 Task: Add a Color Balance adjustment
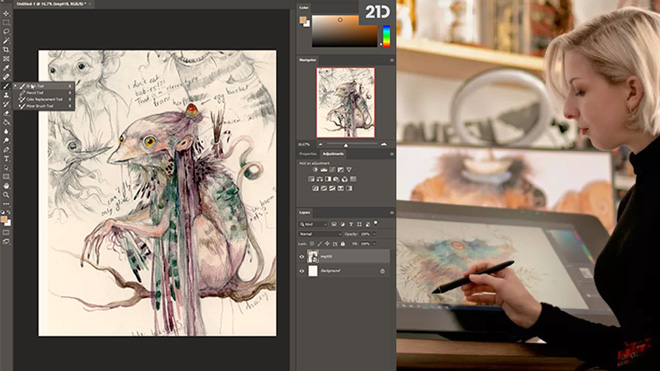pos(319,179)
